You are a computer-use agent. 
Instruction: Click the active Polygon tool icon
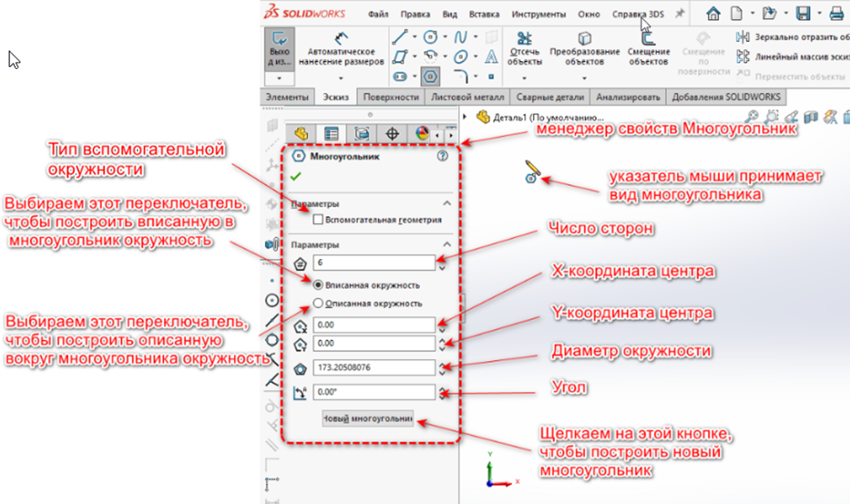pyautogui.click(x=430, y=77)
